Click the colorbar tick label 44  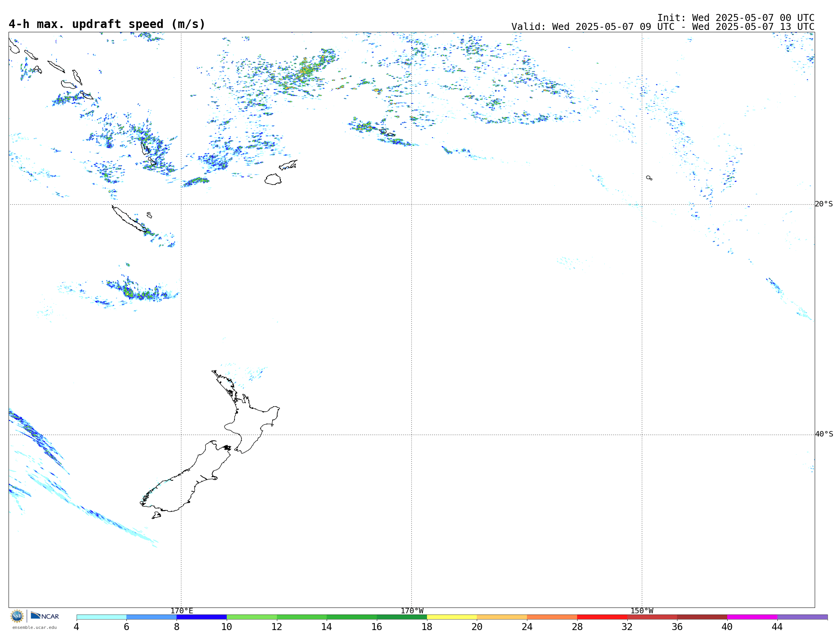pos(777,627)
